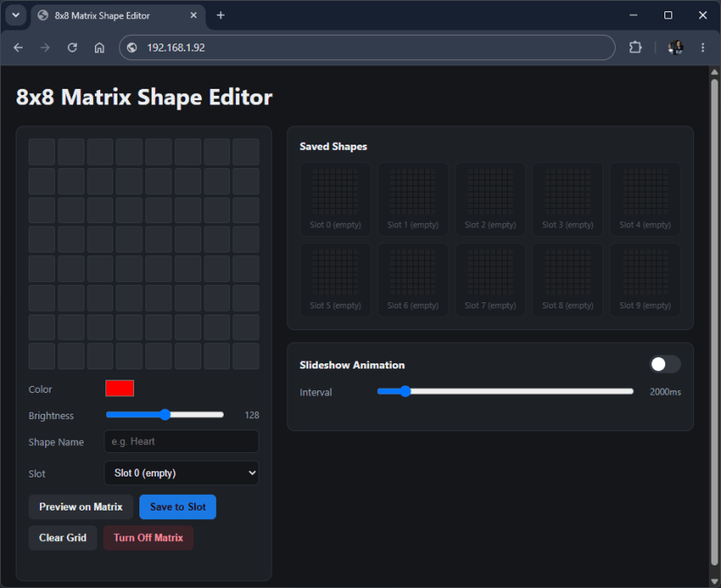Open the Extensions puzzle icon
This screenshot has height=588, width=721.
pos(635,47)
